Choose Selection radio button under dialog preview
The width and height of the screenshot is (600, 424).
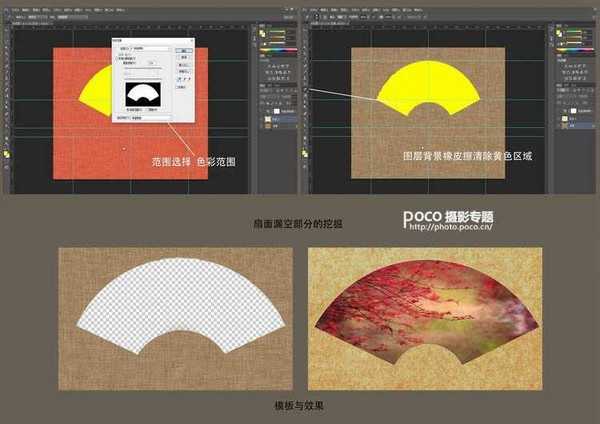tap(127, 109)
